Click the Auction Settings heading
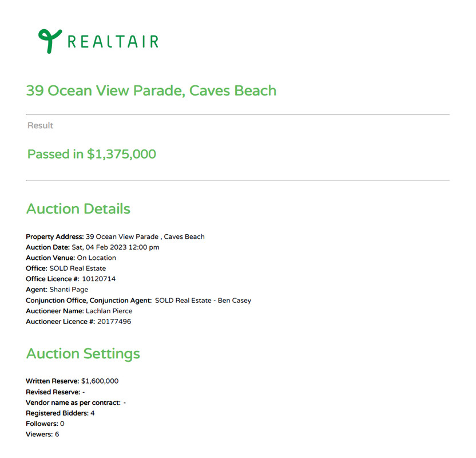The width and height of the screenshot is (476, 458). [83, 354]
